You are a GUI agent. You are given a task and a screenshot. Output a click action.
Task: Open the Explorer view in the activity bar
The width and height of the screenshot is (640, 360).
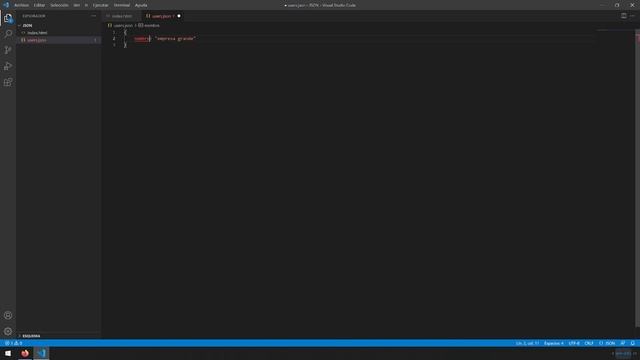[x=8, y=18]
